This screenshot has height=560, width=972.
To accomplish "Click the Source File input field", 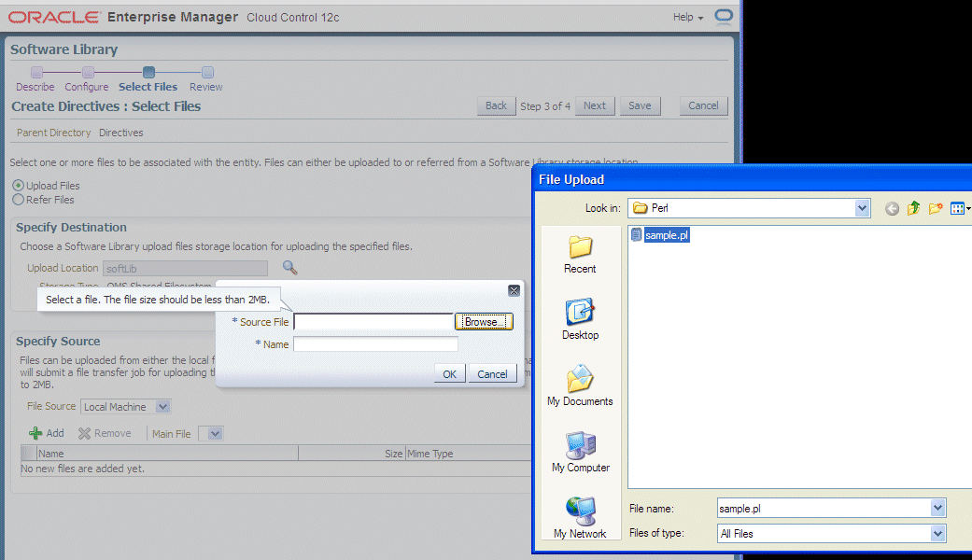I will pyautogui.click(x=373, y=321).
